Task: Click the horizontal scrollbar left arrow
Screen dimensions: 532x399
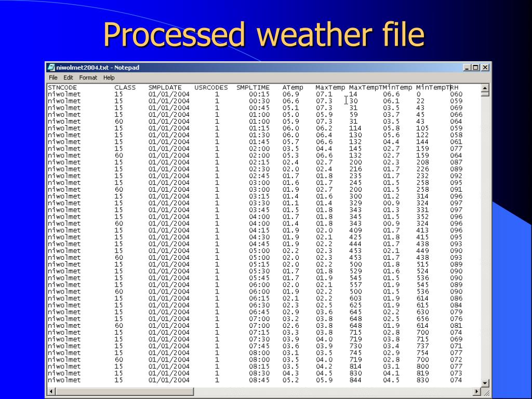Action: click(51, 392)
